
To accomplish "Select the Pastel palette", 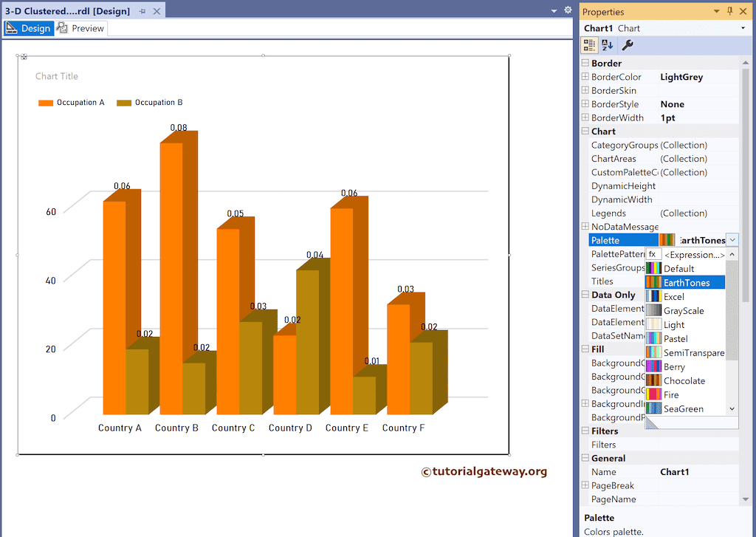I will pos(685,338).
